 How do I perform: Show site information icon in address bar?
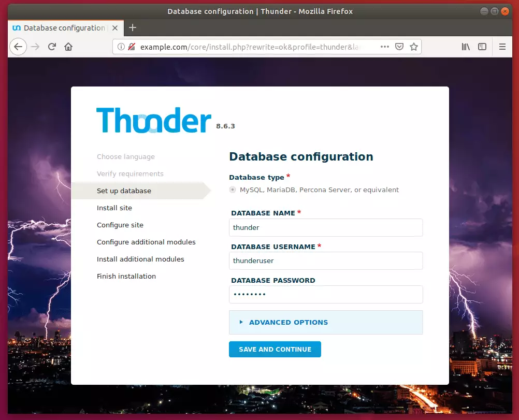pyautogui.click(x=121, y=47)
